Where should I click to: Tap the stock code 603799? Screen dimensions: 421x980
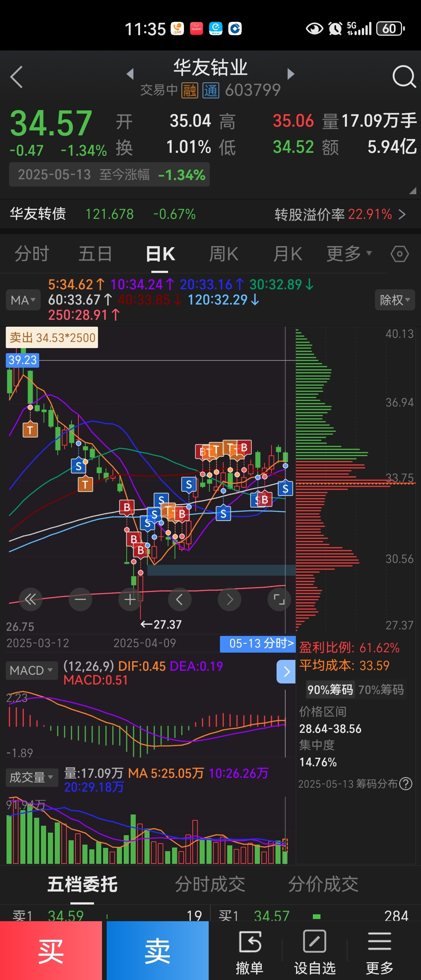[253, 90]
